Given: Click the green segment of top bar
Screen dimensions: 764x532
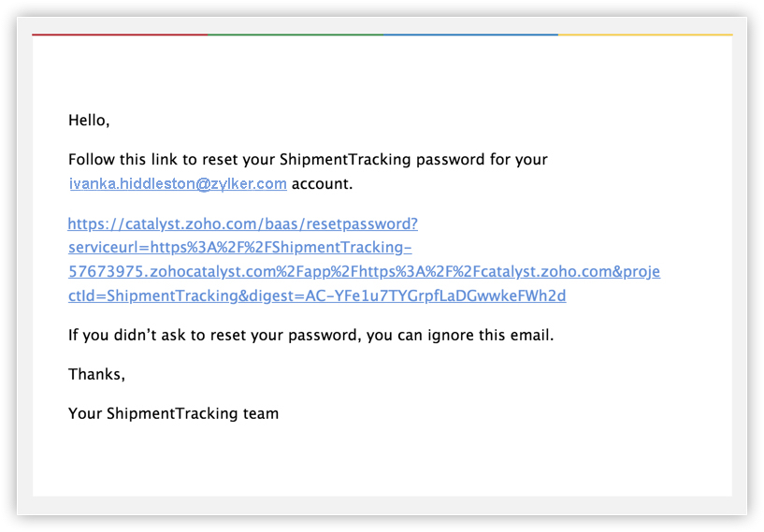Looking at the screenshot, I should point(296,35).
